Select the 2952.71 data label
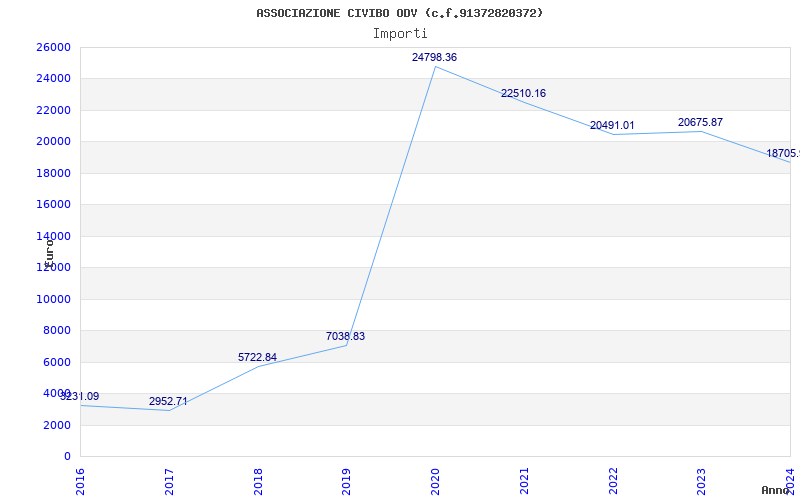This screenshot has width=800, height=500. coord(168,402)
